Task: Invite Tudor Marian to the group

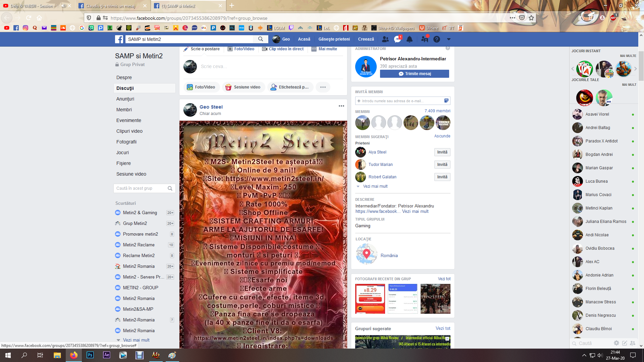Action: [x=442, y=165]
